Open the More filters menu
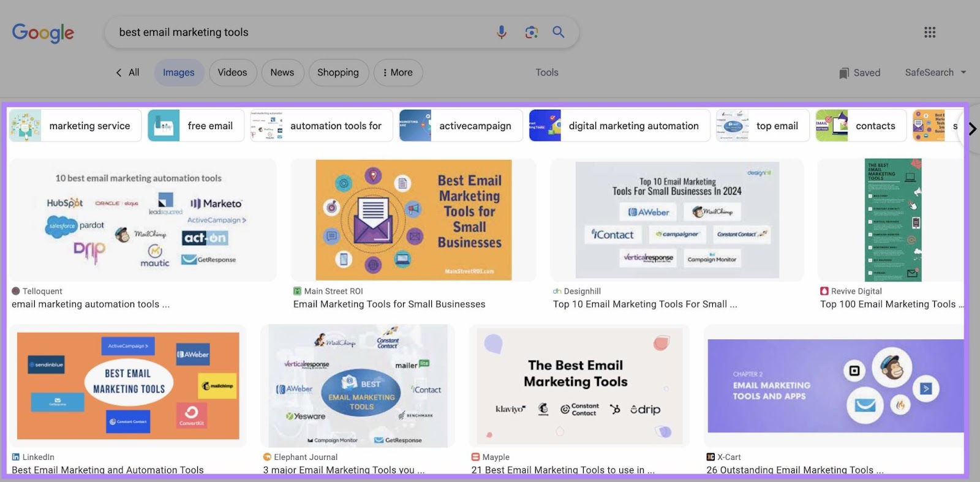The image size is (980, 482). coord(398,72)
